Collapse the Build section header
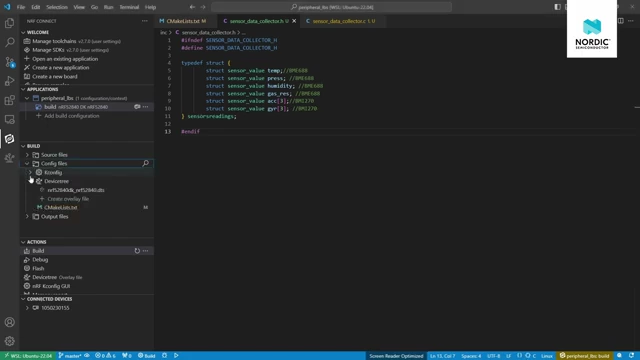Viewport: 640px width, 360px height. (x=23, y=146)
